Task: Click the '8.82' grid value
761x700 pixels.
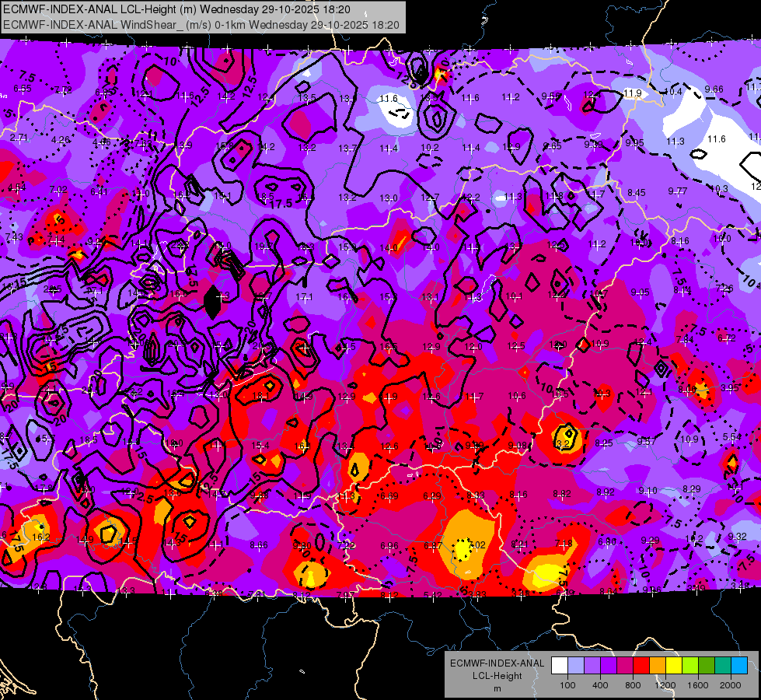Action: pyautogui.click(x=562, y=494)
